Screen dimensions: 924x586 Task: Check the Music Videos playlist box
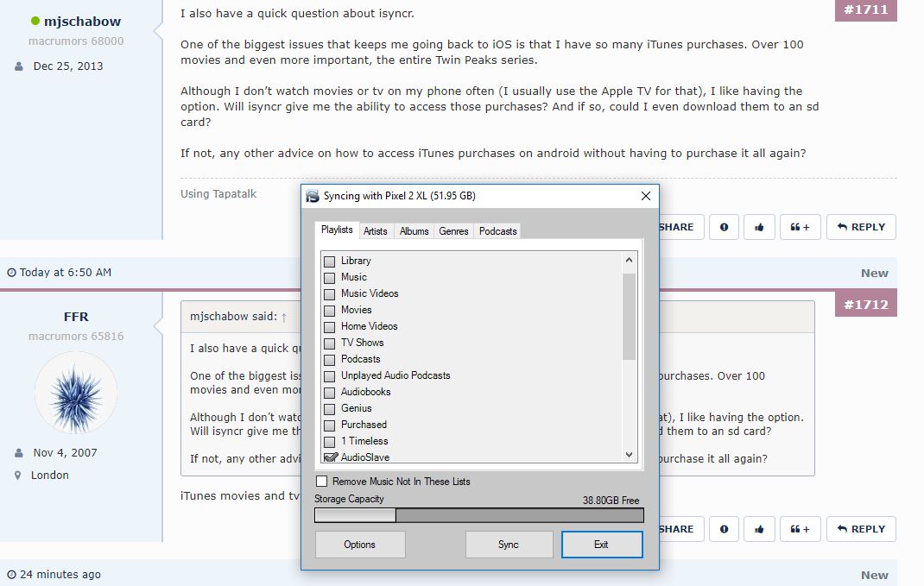point(329,294)
